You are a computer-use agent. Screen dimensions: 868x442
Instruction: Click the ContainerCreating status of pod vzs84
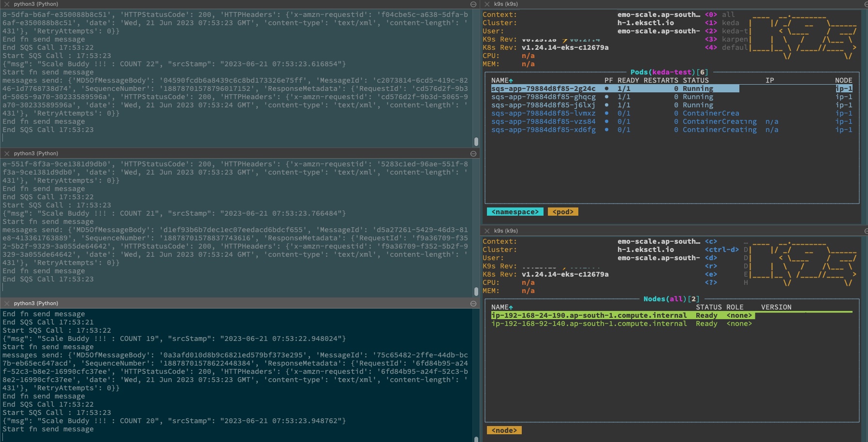pos(720,121)
